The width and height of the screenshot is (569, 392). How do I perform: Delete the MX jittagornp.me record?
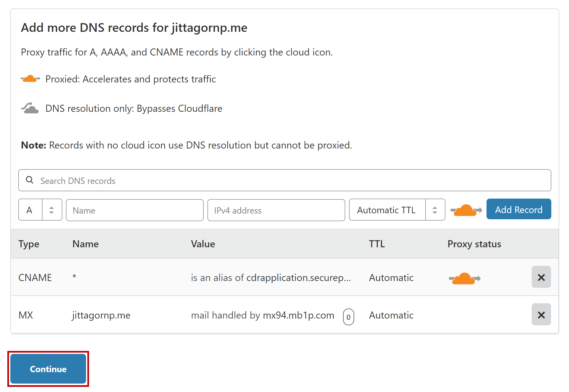[x=541, y=315]
